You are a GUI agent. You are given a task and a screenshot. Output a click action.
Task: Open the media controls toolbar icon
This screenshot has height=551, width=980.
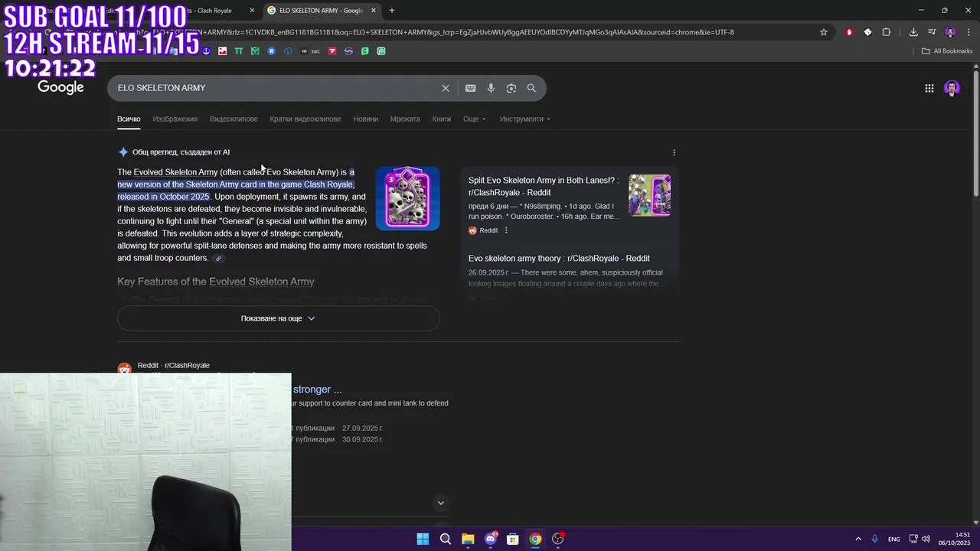[x=932, y=32]
